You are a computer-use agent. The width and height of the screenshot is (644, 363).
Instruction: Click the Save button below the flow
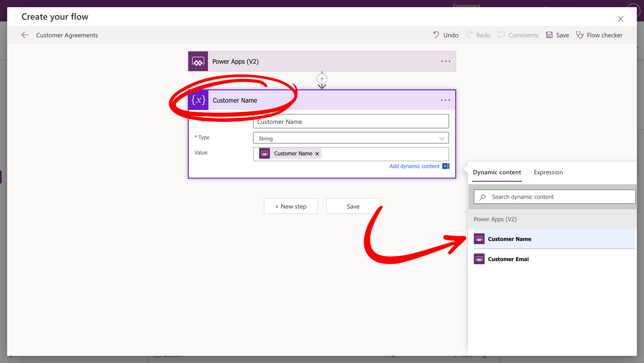353,206
